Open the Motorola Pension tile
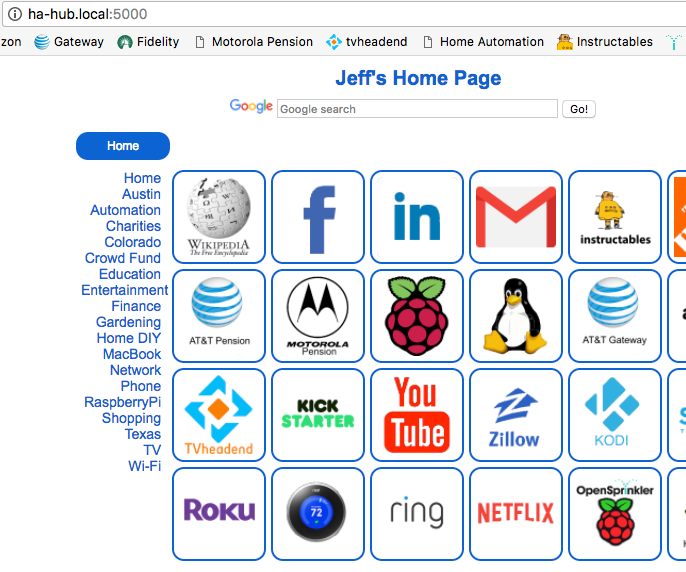 pos(318,316)
